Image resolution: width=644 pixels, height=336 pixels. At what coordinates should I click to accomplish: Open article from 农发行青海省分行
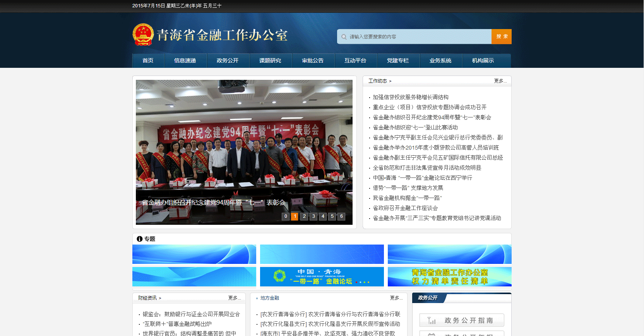click(330, 314)
